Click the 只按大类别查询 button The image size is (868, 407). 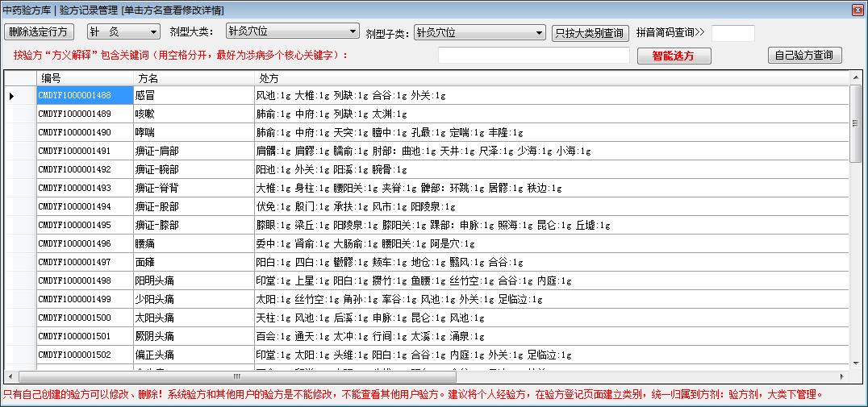[x=590, y=34]
